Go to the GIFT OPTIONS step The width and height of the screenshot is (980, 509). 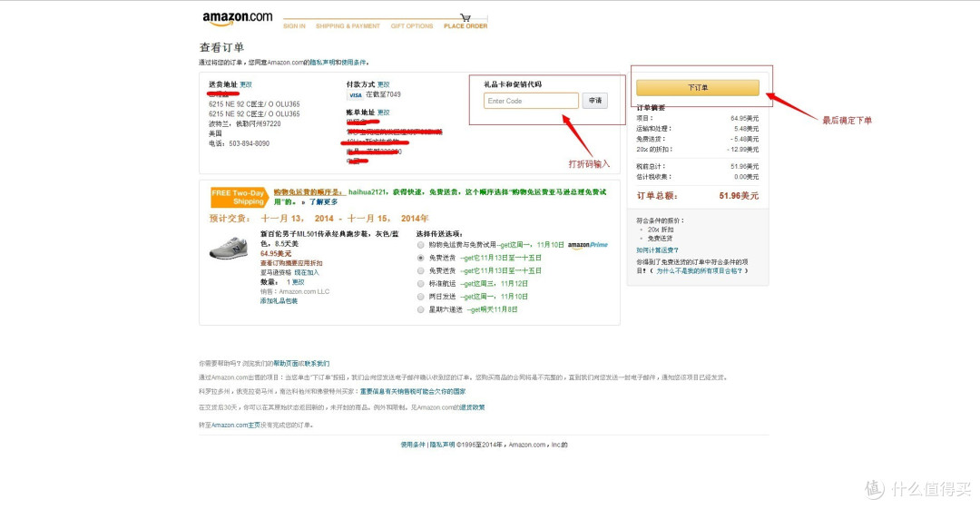tap(412, 26)
